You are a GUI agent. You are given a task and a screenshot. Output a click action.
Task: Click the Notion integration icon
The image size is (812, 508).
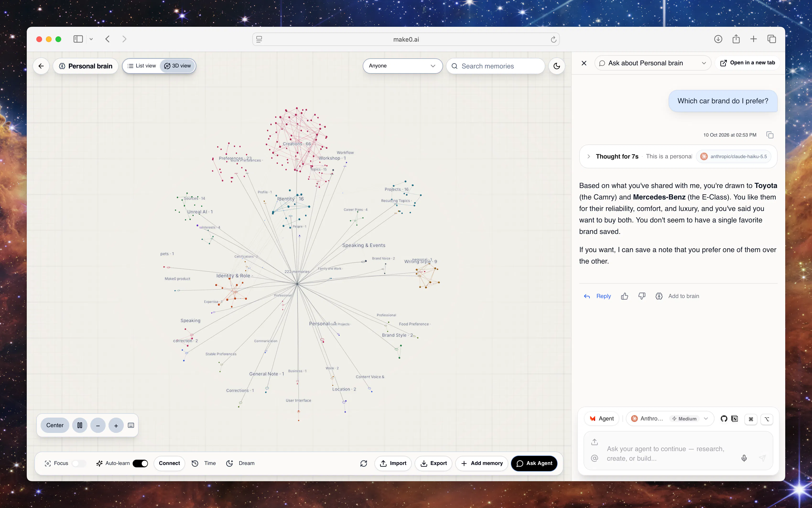coord(735,419)
